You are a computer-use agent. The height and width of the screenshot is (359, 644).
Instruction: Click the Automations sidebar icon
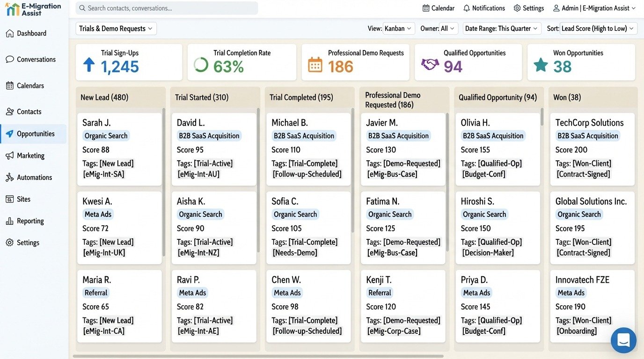pos(9,178)
